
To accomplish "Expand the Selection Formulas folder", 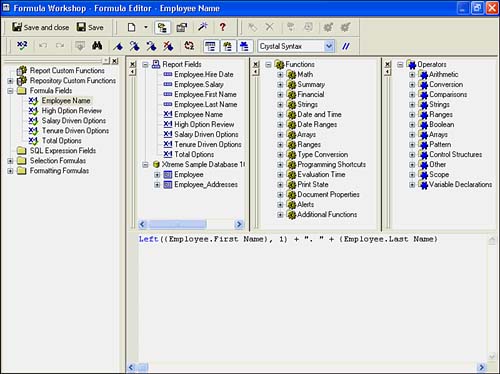I will pyautogui.click(x=10, y=161).
